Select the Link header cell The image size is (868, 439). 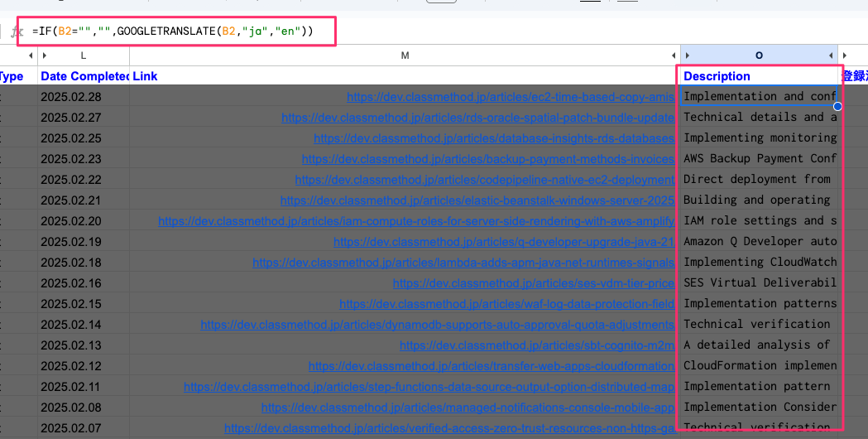tap(405, 76)
